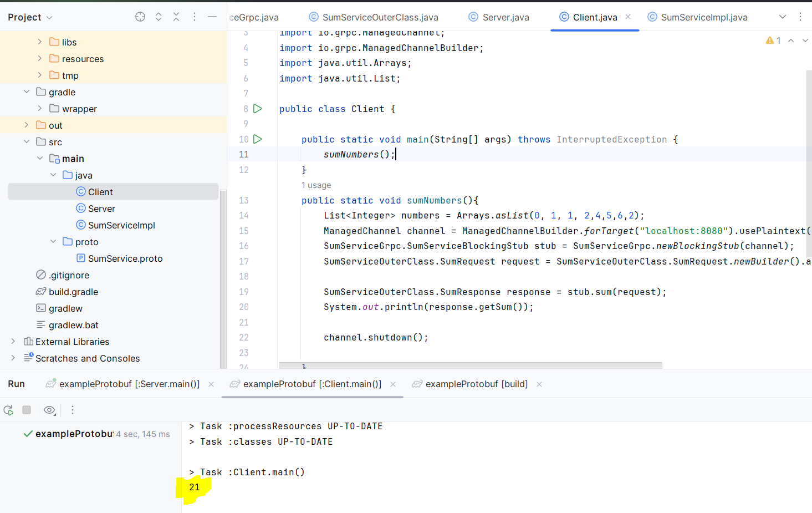The image size is (812, 513).
Task: Select SumServiceImpl class in project tree
Action: pos(115,225)
